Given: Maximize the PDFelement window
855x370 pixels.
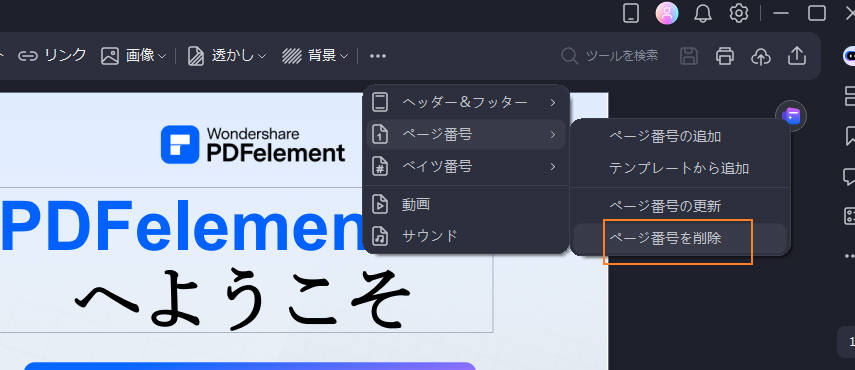Looking at the screenshot, I should 816,13.
